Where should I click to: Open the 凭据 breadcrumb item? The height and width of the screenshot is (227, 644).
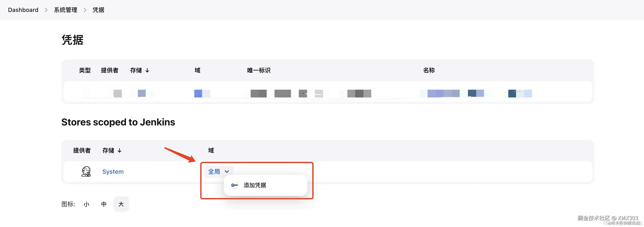98,10
